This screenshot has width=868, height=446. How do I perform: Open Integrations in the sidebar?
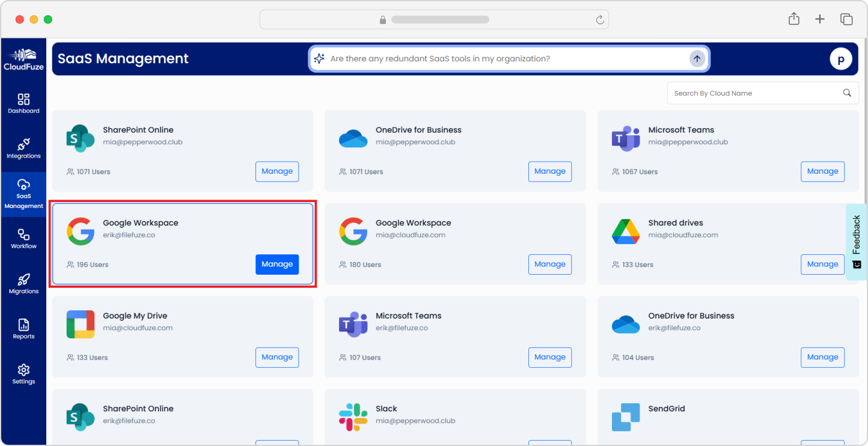point(23,148)
